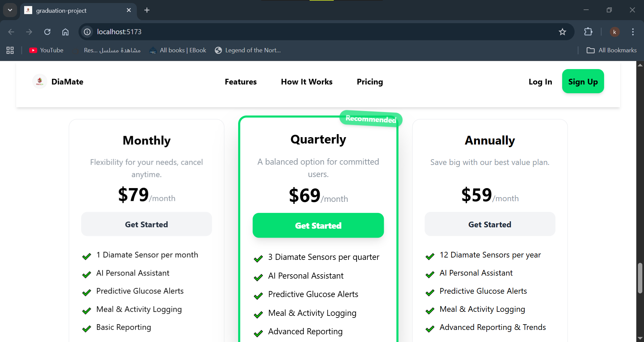Click the page's vertical scrollbar thumb

tap(640, 278)
